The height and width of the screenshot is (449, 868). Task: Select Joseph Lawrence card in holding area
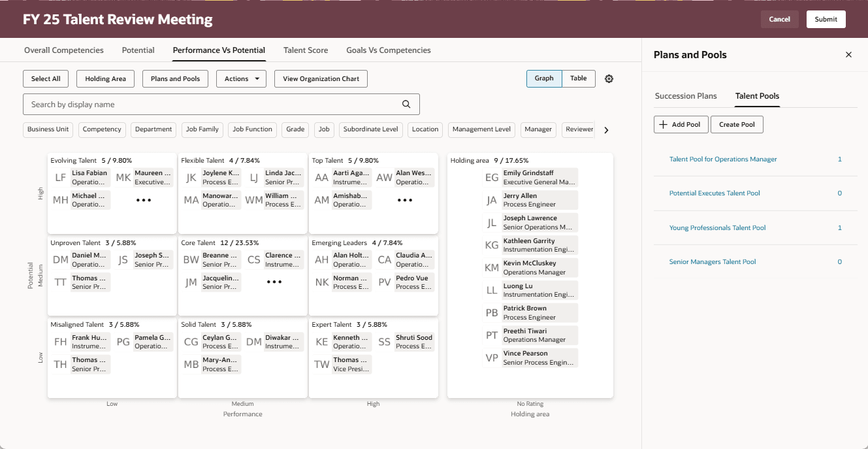(x=530, y=223)
